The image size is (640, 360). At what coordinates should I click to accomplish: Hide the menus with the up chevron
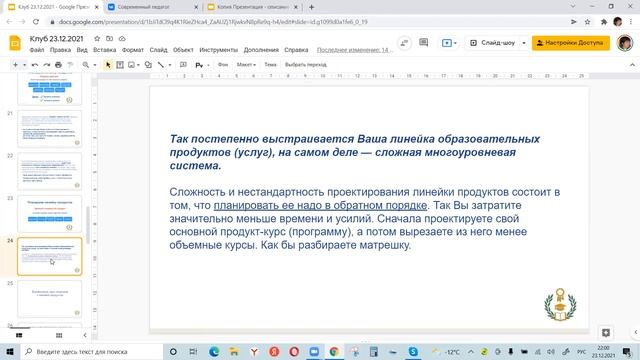tap(632, 65)
